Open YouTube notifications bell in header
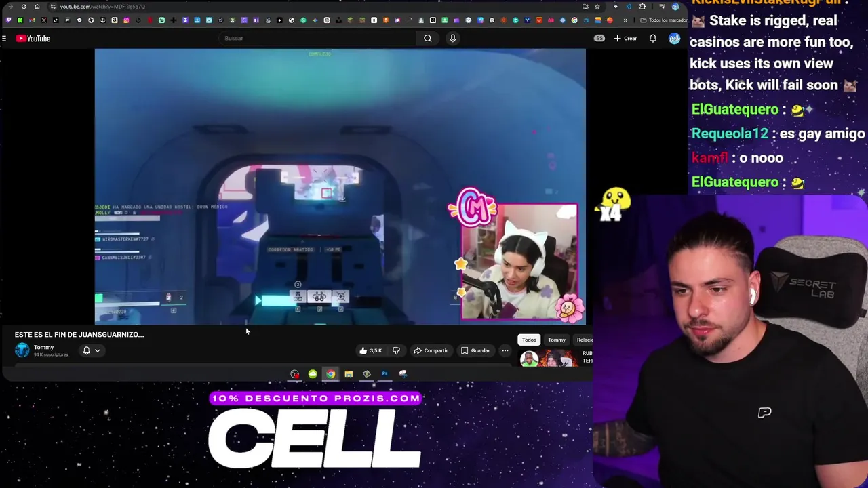Image resolution: width=868 pixels, height=488 pixels. coord(652,39)
